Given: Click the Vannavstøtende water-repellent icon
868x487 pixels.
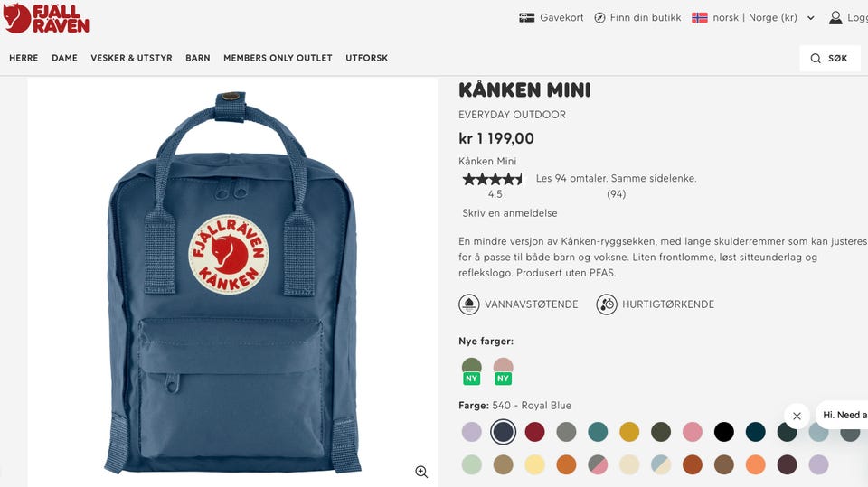Looking at the screenshot, I should pos(469,304).
